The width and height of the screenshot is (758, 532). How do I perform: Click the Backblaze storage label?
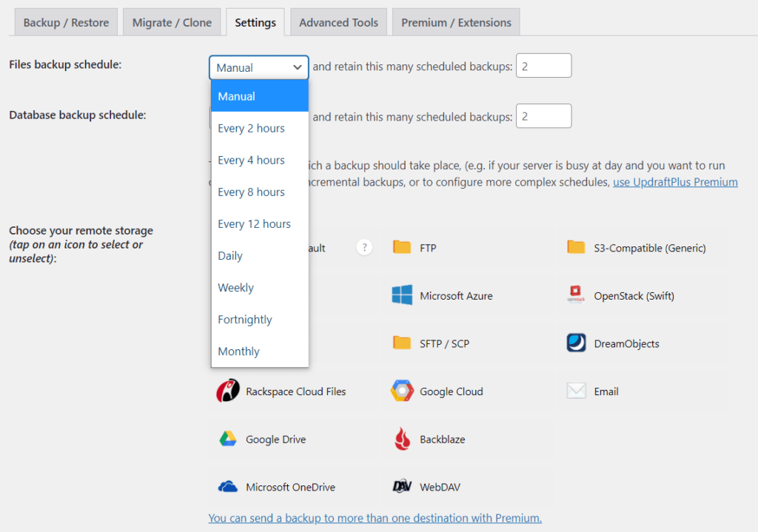(x=443, y=440)
